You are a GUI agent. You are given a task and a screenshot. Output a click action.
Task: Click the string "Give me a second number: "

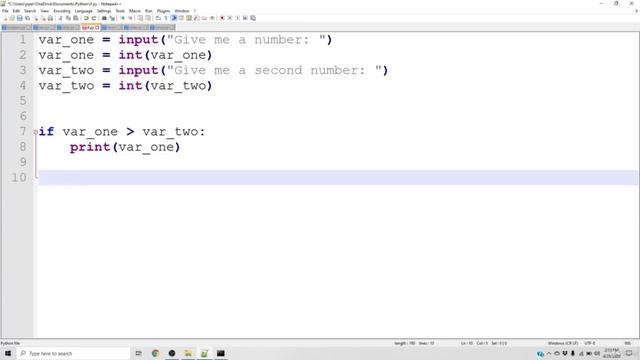tap(274, 70)
